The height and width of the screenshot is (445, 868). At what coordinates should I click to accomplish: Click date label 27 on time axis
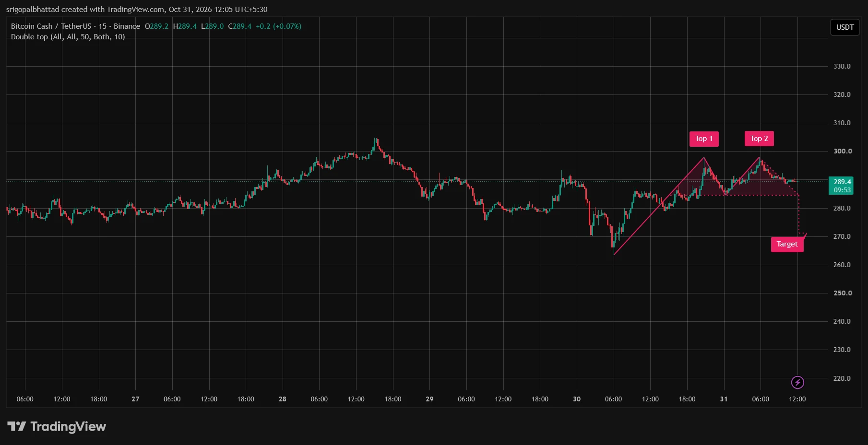(x=135, y=399)
